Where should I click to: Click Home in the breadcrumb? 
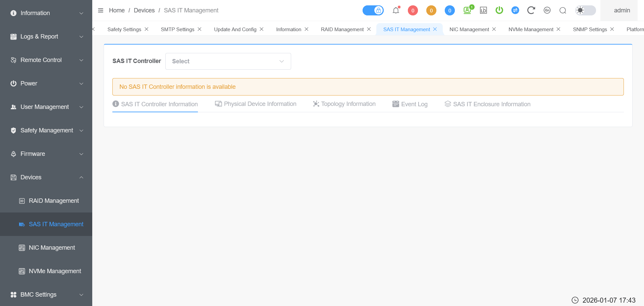[117, 10]
